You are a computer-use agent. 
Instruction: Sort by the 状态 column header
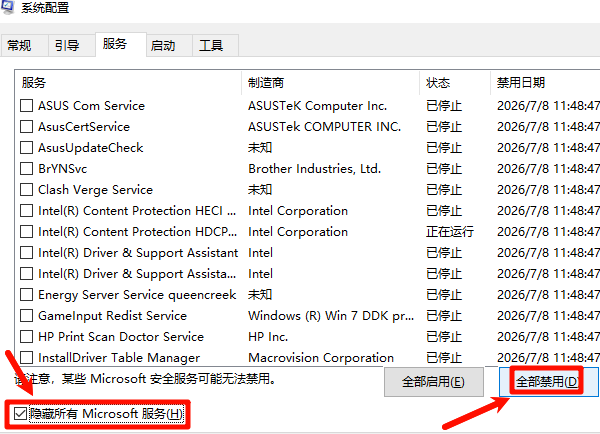(x=455, y=83)
